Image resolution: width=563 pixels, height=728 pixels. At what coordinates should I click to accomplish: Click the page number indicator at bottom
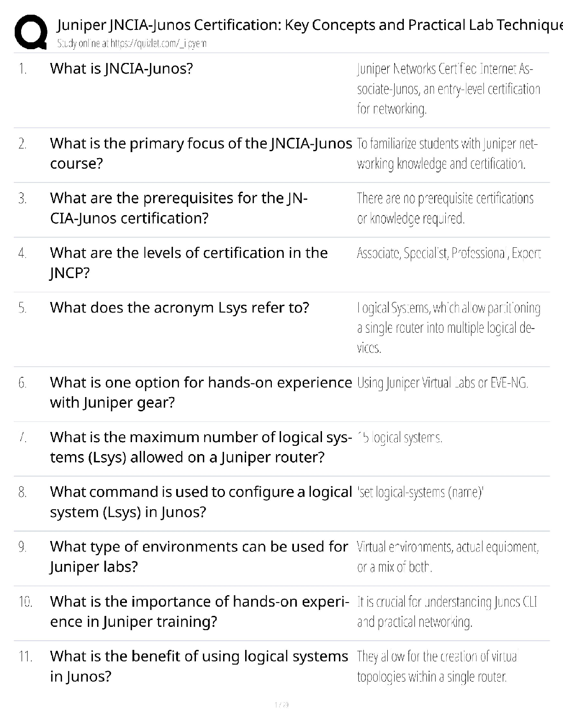(281, 705)
